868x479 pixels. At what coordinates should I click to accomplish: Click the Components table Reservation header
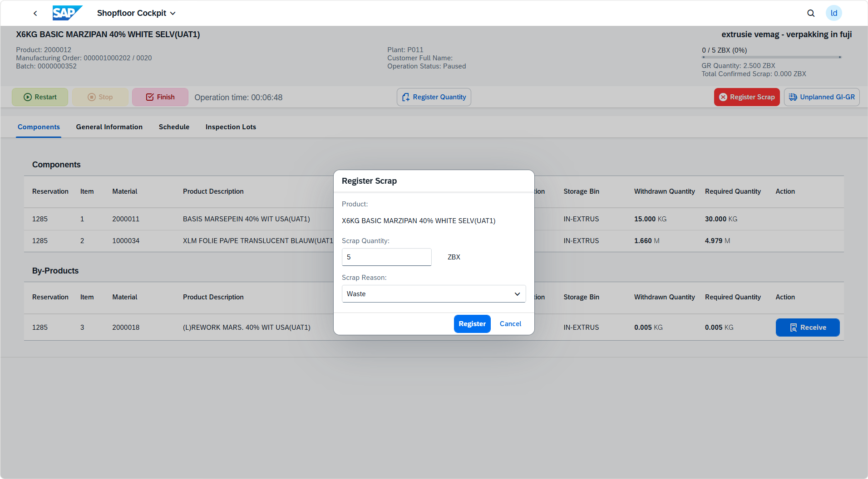[x=50, y=191]
